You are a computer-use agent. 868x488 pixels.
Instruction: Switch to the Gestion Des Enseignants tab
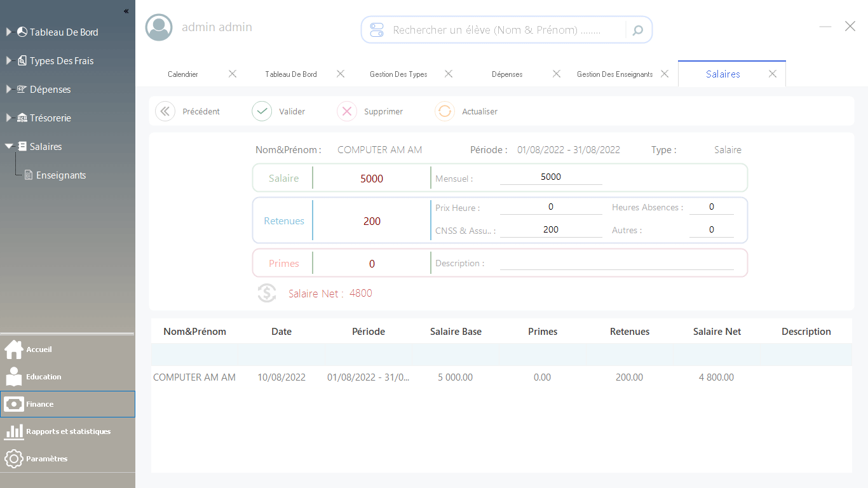click(x=614, y=74)
